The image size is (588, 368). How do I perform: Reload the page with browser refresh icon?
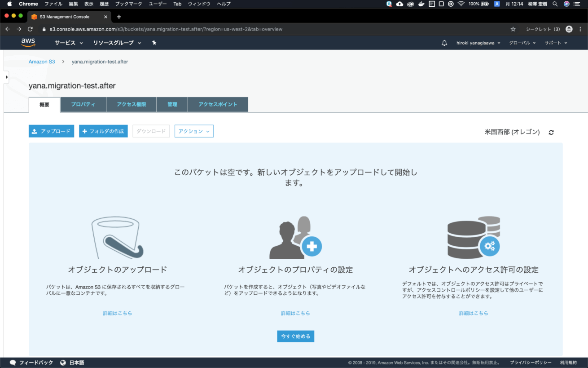pos(30,29)
